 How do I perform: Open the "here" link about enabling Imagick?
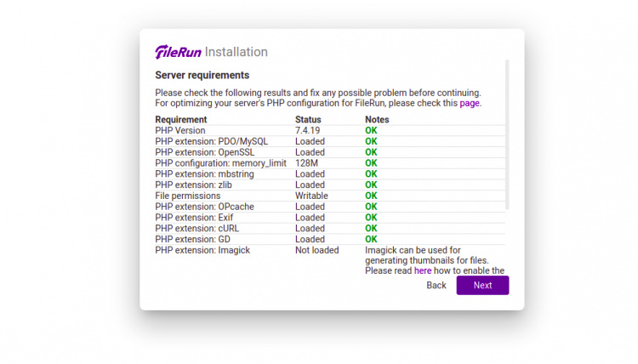pos(423,271)
